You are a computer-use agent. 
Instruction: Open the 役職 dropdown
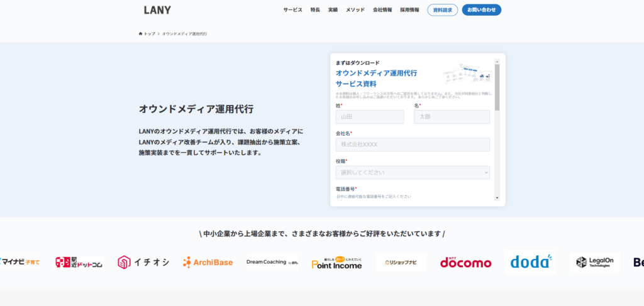click(413, 173)
